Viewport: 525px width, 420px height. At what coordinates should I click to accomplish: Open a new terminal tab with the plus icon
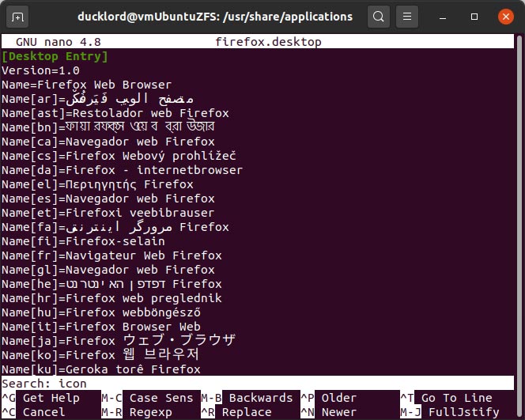point(17,17)
